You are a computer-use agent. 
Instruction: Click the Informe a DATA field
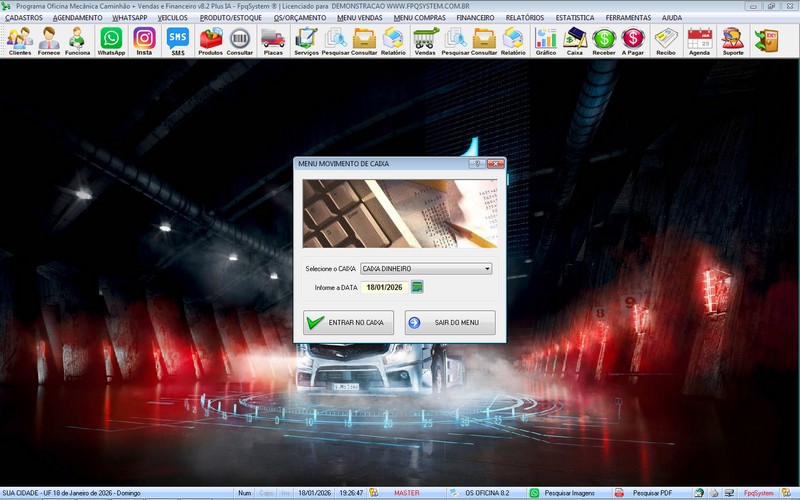pyautogui.click(x=382, y=287)
